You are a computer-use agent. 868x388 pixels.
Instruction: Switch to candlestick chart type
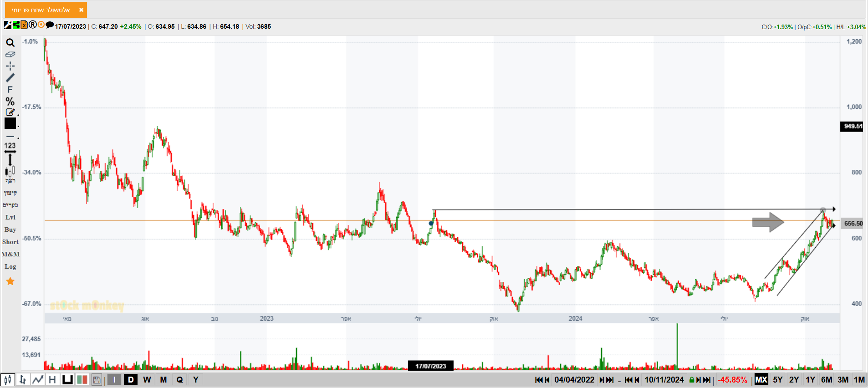click(x=8, y=379)
